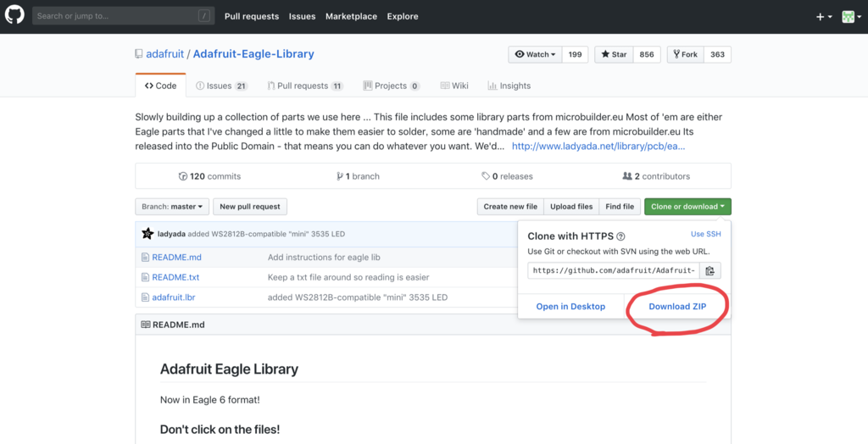868x444 pixels.
Task: Open the ladyada.net library link
Action: [598, 147]
